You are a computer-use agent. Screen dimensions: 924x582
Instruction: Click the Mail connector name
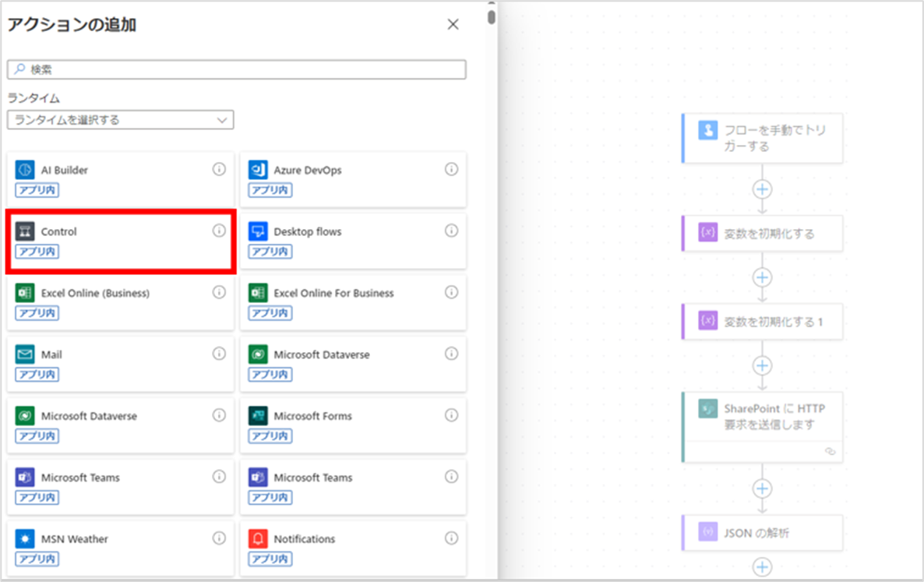[51, 354]
